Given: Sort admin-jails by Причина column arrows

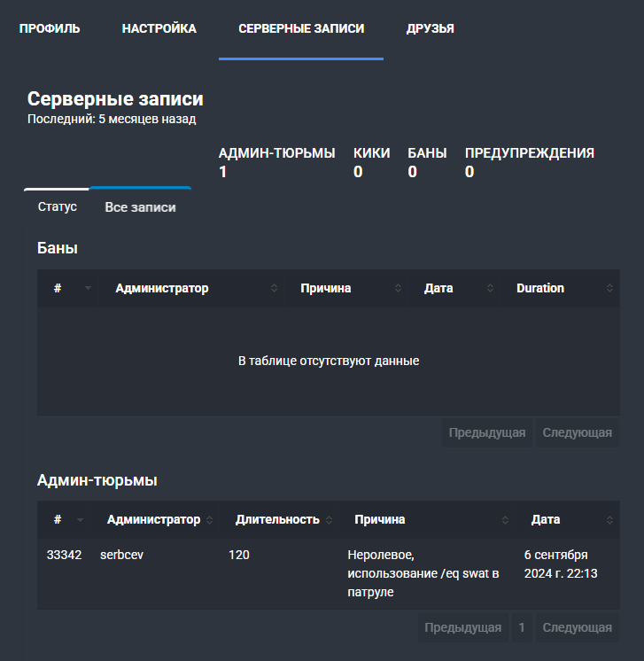Looking at the screenshot, I should (x=505, y=520).
